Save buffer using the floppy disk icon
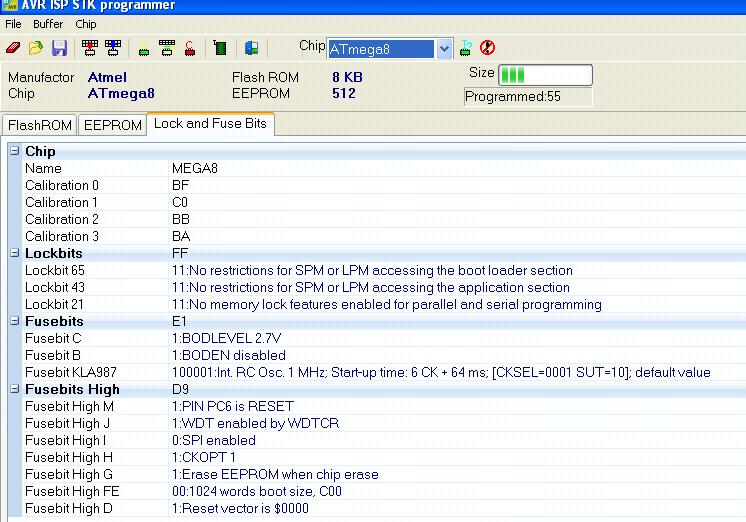Image resolution: width=746 pixels, height=522 pixels. (59, 48)
